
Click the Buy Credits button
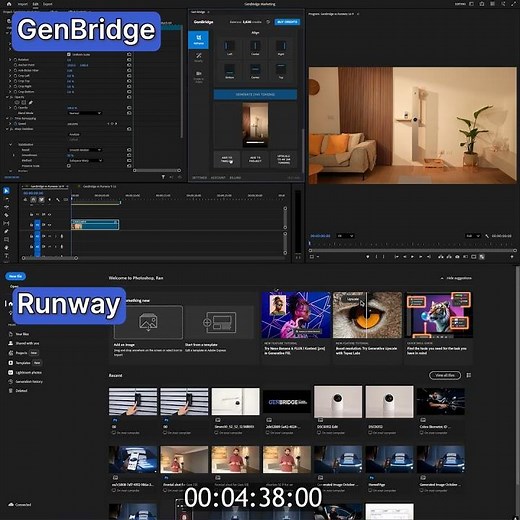click(x=287, y=22)
